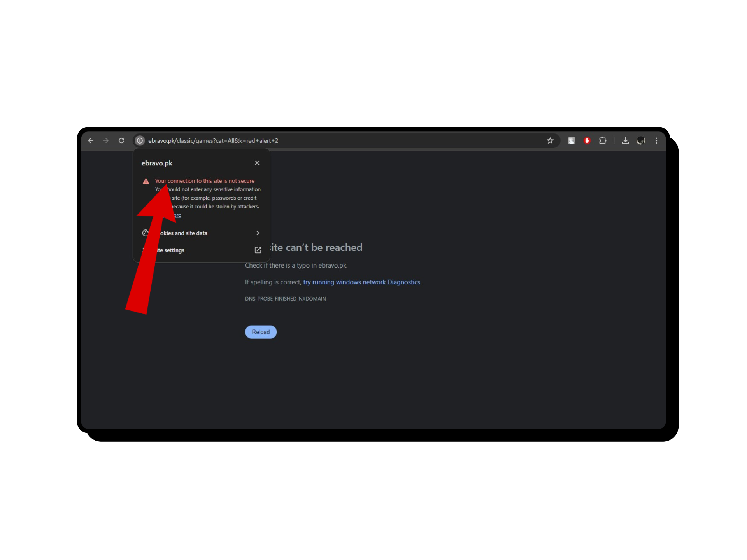Bookmark this page with the star icon

click(x=550, y=140)
